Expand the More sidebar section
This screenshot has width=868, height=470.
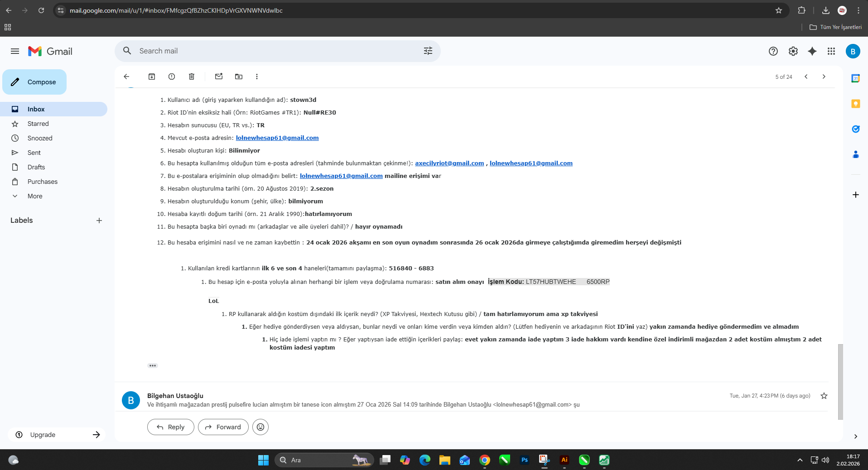pyautogui.click(x=35, y=196)
